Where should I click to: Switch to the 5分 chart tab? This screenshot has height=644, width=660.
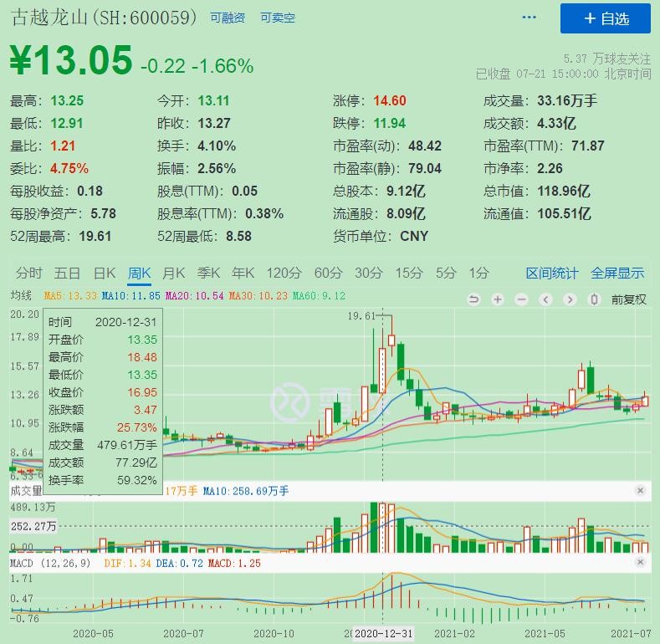tap(446, 273)
